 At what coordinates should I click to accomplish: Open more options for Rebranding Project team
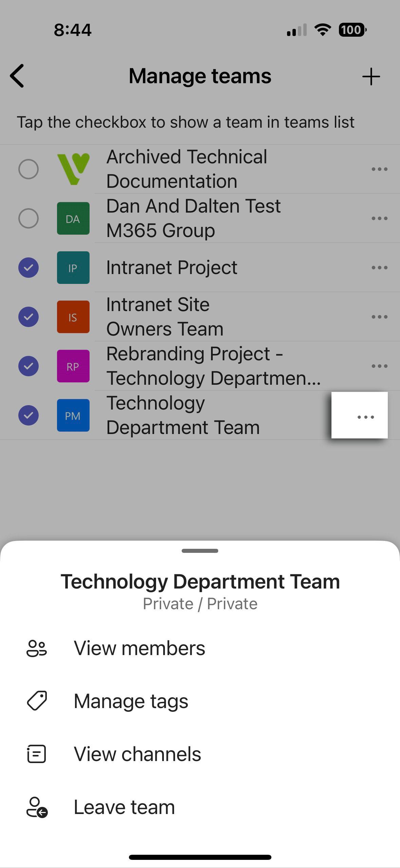tap(379, 366)
